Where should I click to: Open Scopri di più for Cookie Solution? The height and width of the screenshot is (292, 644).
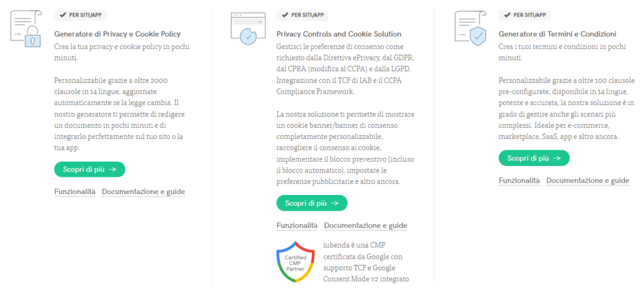click(311, 203)
